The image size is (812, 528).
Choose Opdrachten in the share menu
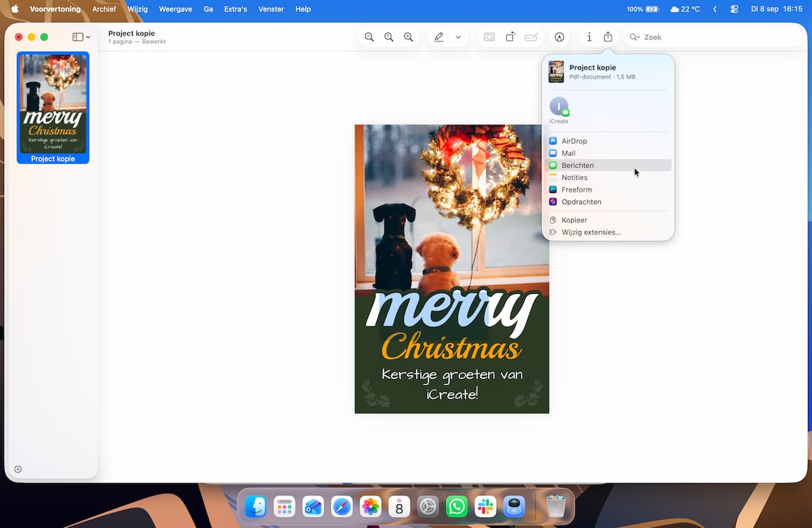tap(608, 202)
